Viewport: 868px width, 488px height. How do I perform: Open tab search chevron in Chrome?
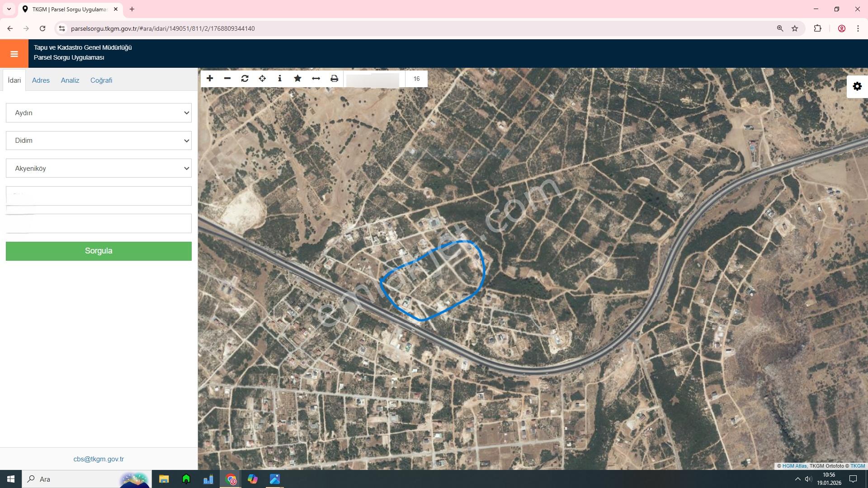pos(9,9)
